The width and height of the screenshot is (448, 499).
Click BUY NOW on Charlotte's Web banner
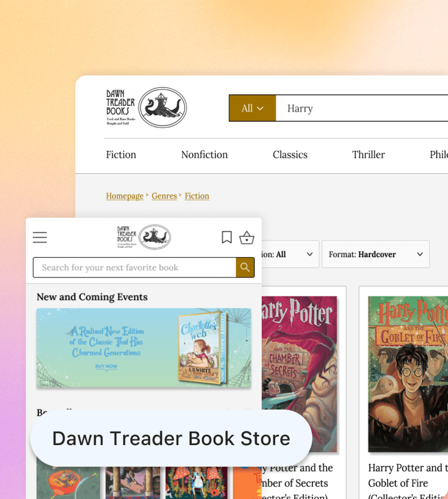tap(106, 366)
